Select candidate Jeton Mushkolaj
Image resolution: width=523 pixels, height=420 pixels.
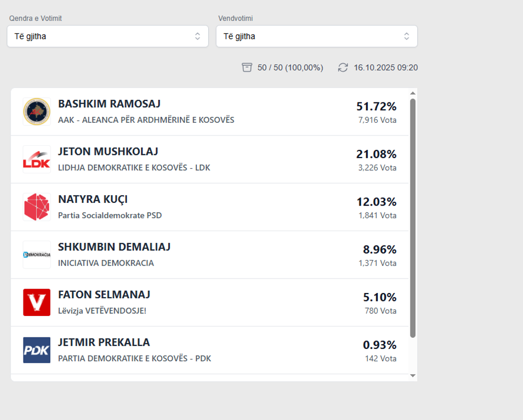[108, 152]
